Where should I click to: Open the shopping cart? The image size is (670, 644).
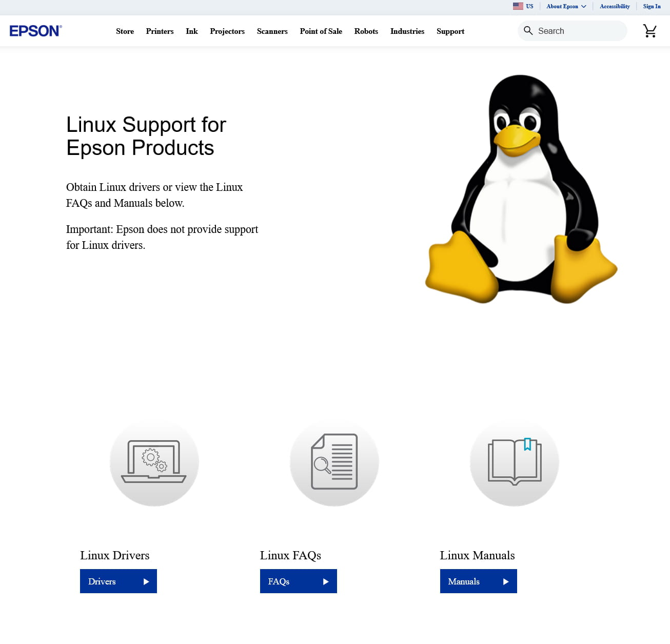pos(650,31)
